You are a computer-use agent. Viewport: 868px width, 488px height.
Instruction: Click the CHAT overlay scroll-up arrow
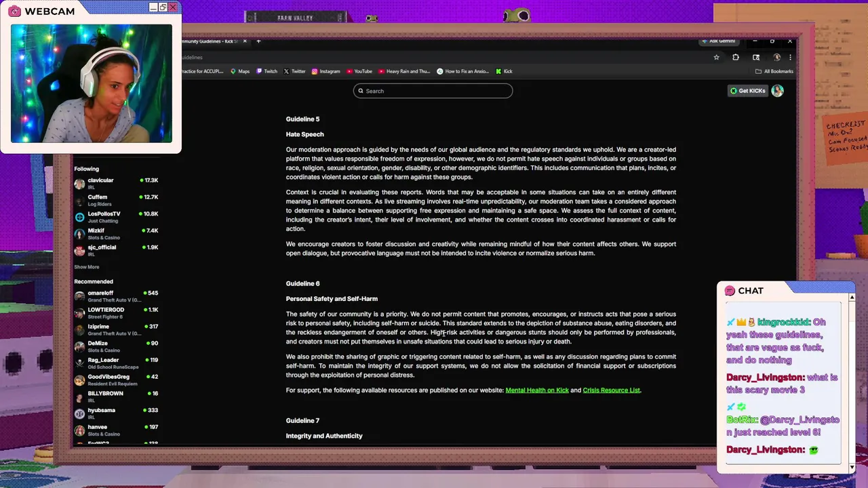click(x=852, y=297)
